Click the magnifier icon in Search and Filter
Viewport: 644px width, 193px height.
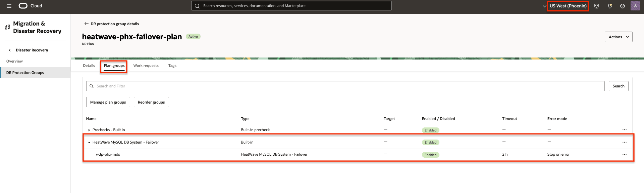click(91, 86)
